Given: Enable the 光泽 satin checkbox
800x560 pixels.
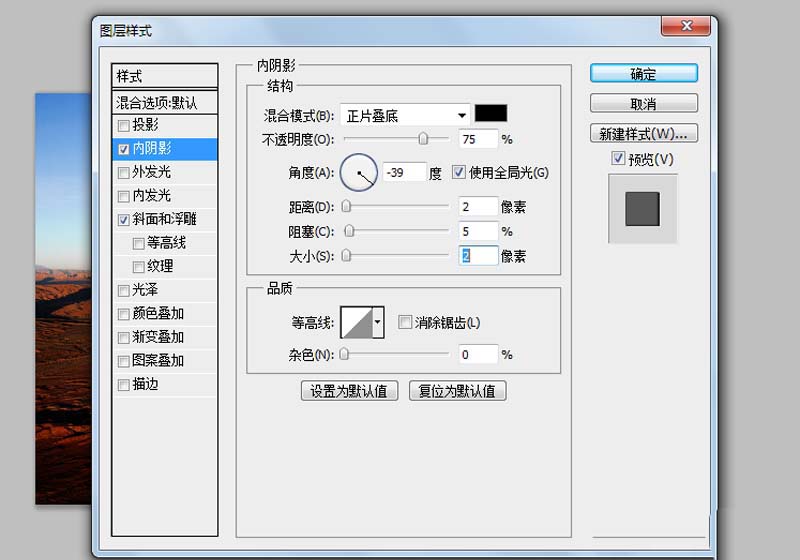Looking at the screenshot, I should (123, 291).
